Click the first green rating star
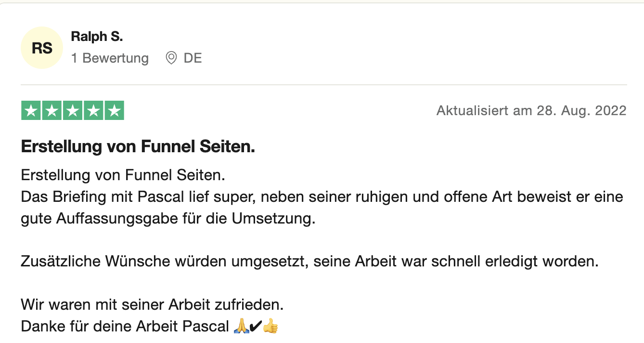This screenshot has width=644, height=343. pyautogui.click(x=31, y=111)
